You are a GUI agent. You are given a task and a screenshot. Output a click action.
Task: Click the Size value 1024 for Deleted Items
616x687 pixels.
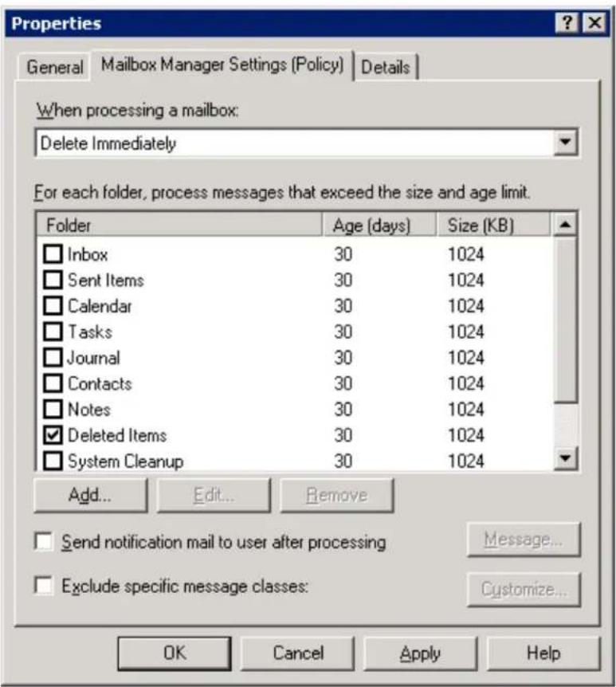tap(465, 435)
